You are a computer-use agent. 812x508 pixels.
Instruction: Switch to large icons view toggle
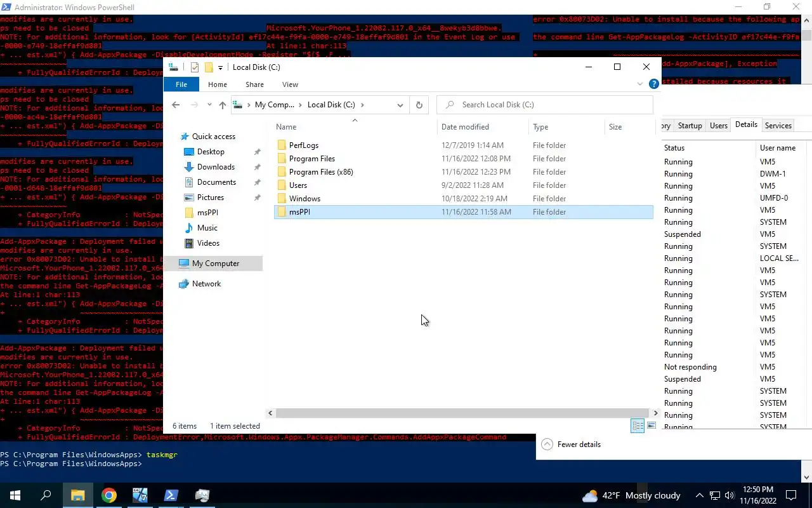[x=652, y=426]
